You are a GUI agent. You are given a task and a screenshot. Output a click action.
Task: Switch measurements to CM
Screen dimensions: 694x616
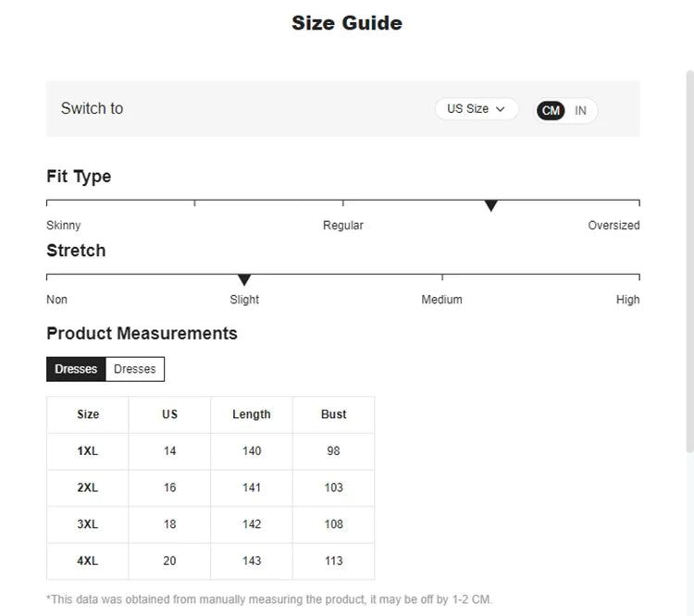(551, 111)
